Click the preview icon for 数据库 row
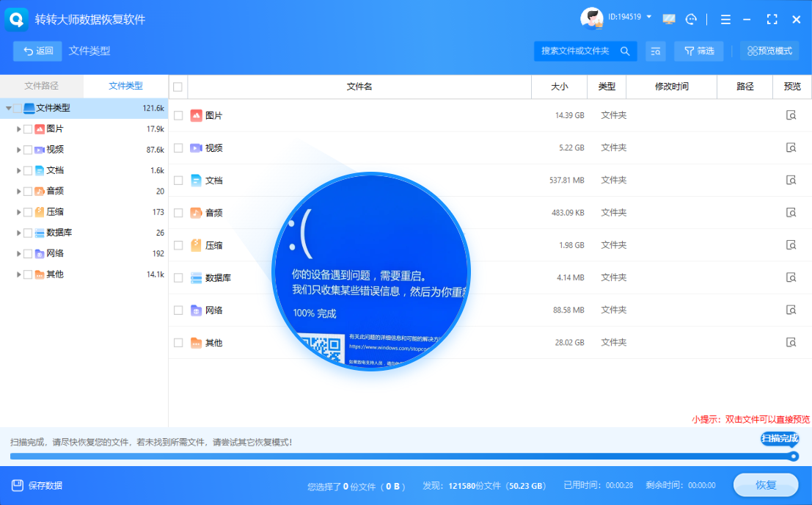Screen dimensions: 812x505 pyautogui.click(x=791, y=277)
